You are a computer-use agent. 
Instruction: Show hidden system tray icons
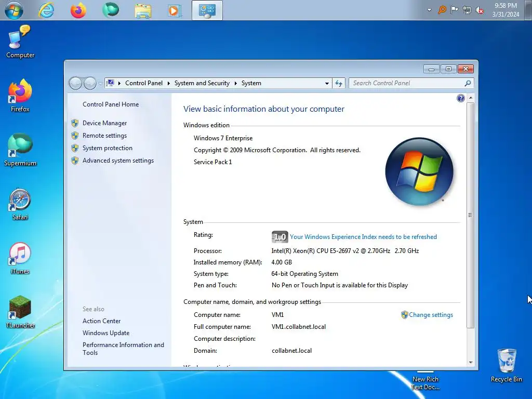click(x=429, y=10)
